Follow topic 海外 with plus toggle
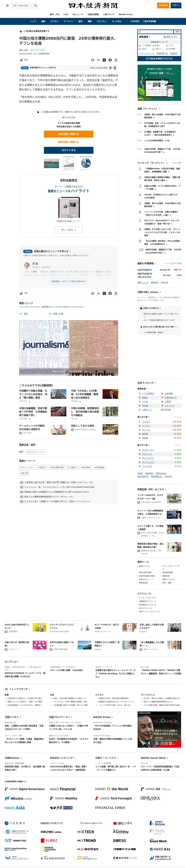 [x=21, y=314]
